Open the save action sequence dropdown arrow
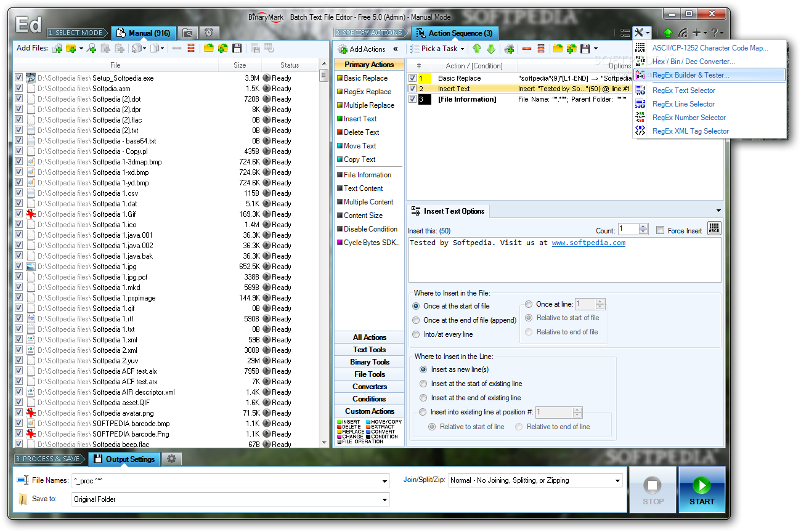This screenshot has width=801, height=532. [x=596, y=49]
